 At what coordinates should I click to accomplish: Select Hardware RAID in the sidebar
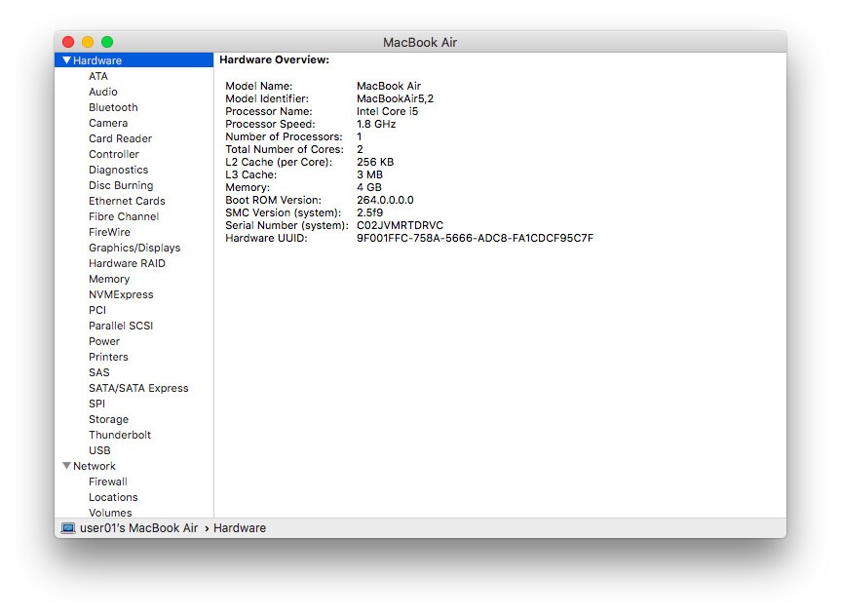click(x=127, y=263)
